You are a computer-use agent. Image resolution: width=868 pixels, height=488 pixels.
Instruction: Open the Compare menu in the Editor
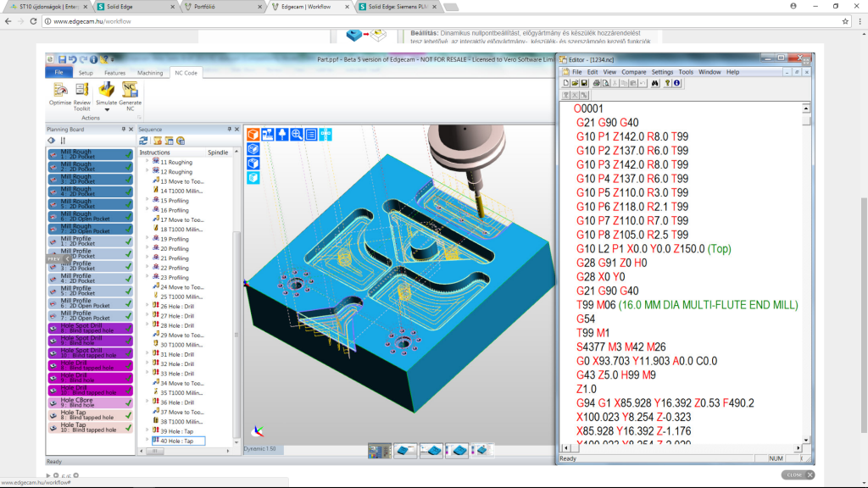pyautogui.click(x=634, y=72)
